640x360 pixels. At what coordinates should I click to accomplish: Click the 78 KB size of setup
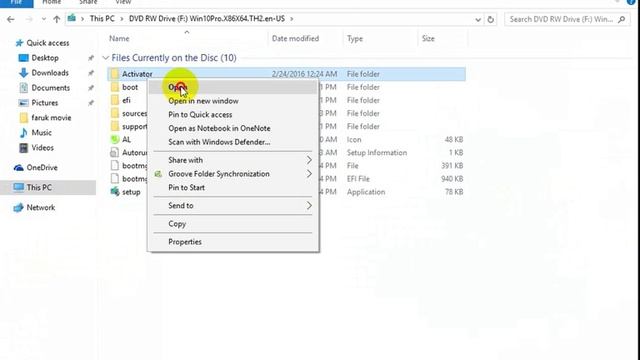[454, 192]
